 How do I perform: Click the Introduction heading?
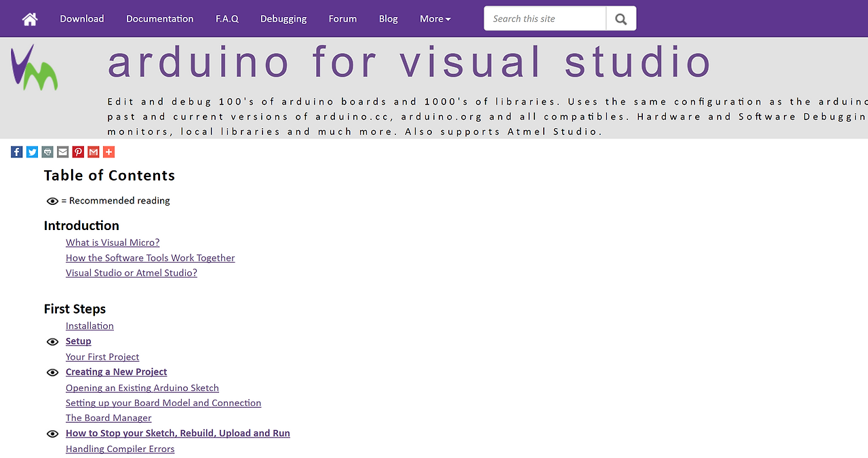click(x=81, y=226)
